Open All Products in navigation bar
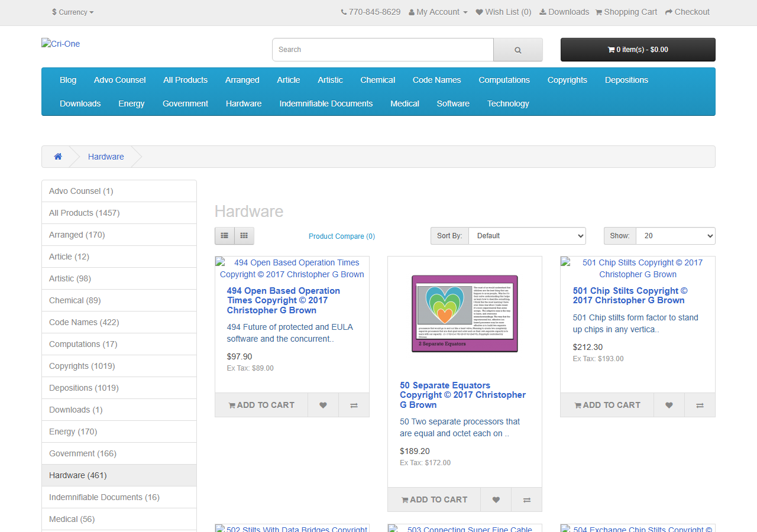 point(186,80)
